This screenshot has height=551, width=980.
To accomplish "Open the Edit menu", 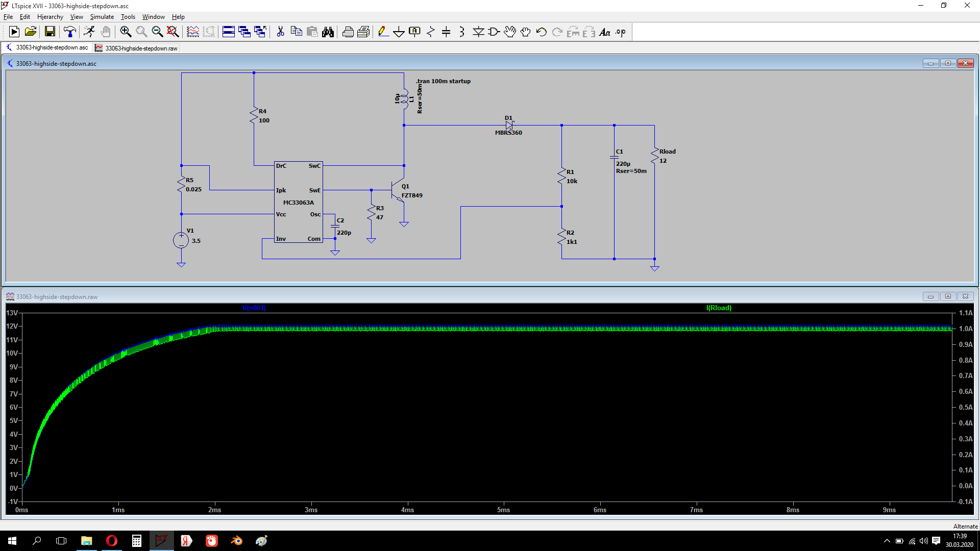I will click(25, 17).
